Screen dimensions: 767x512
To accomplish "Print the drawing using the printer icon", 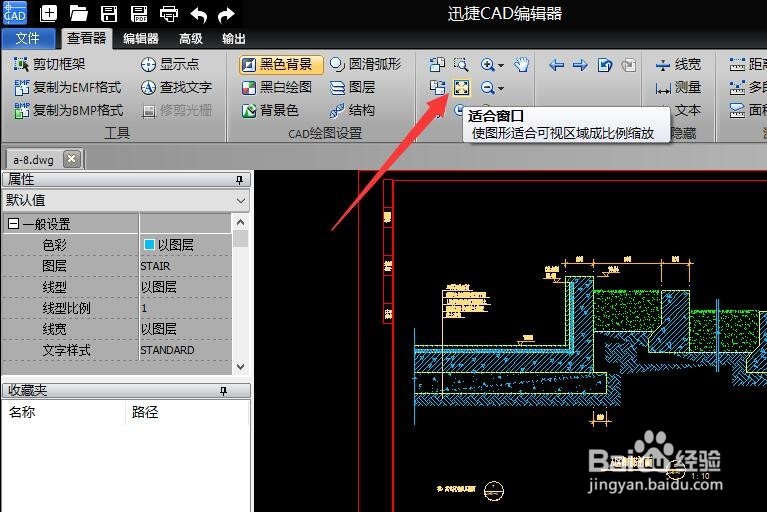I will 169,13.
